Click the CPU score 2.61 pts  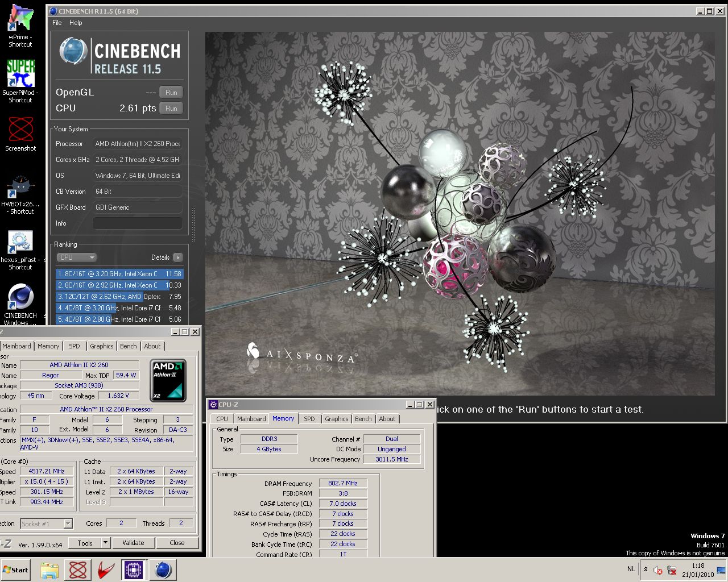coord(138,108)
